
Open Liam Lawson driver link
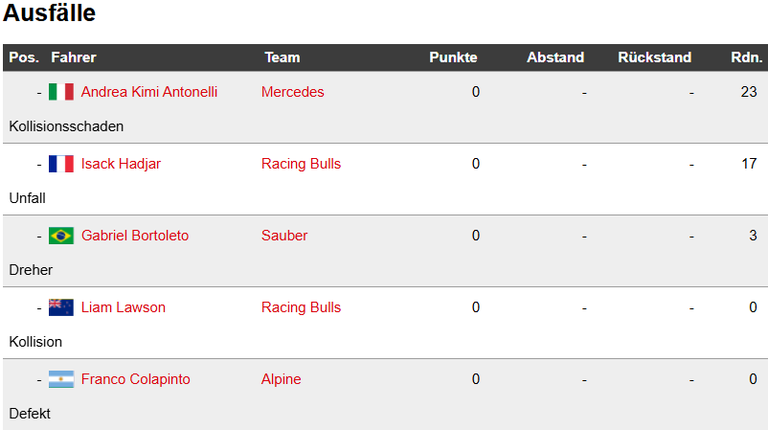point(123,307)
